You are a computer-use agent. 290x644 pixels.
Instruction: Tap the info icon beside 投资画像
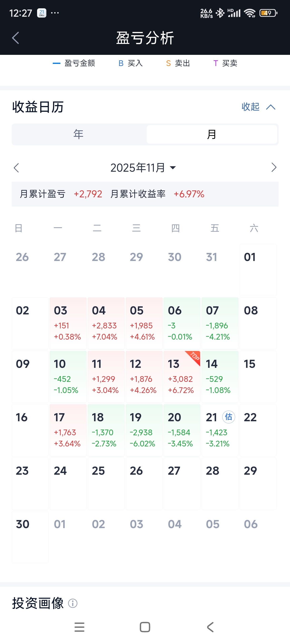73,603
